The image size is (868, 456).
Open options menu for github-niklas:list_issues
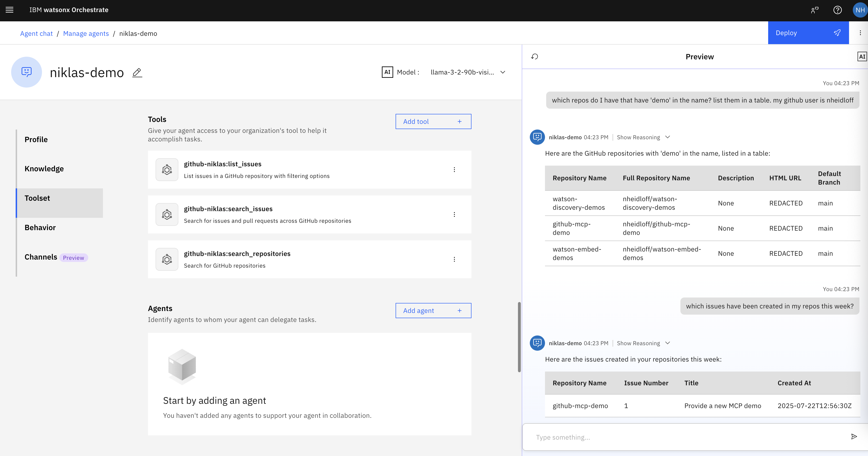(x=454, y=170)
